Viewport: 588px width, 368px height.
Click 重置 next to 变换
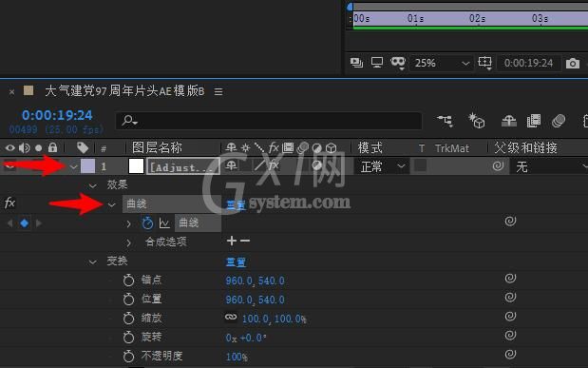236,262
